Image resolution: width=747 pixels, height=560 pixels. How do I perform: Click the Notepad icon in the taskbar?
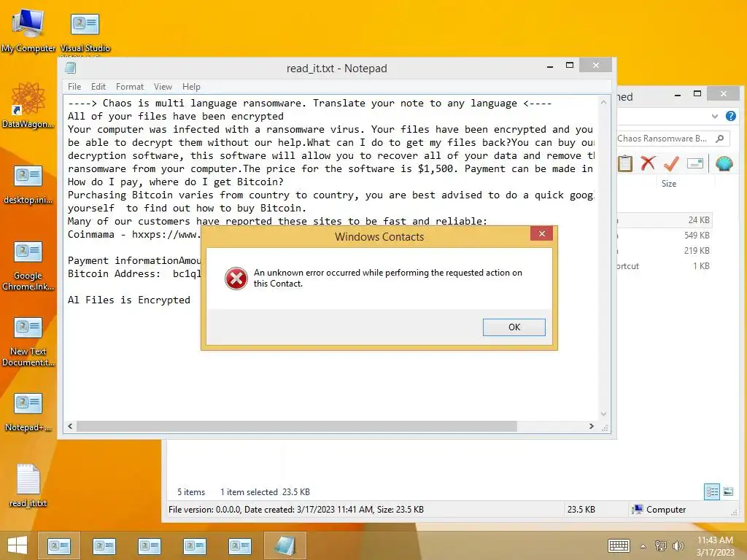point(285,545)
